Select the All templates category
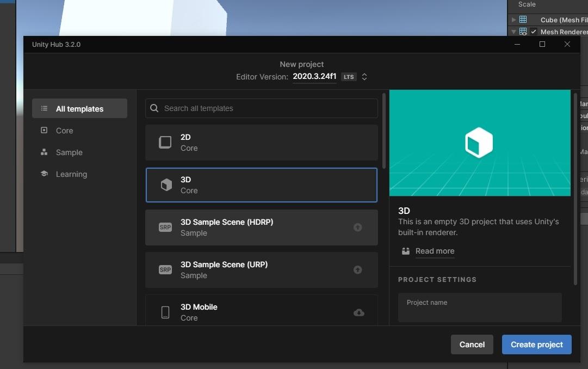Viewport: 588px width, 369px height. (79, 108)
